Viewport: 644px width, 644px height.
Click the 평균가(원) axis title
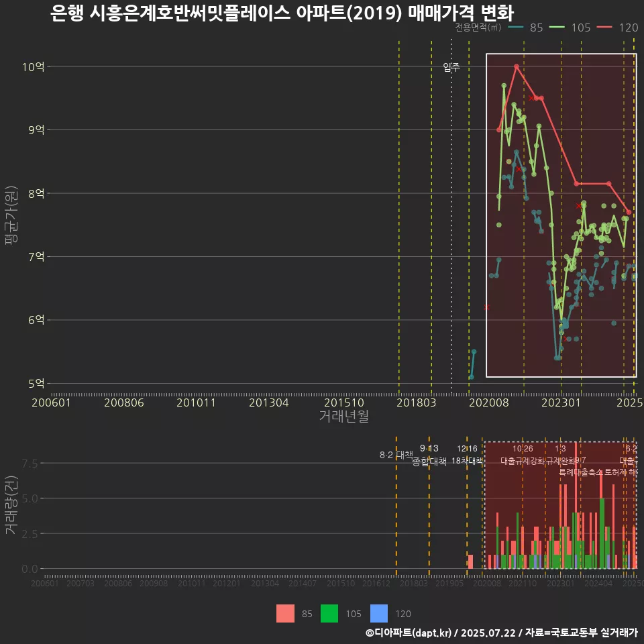pyautogui.click(x=11, y=215)
